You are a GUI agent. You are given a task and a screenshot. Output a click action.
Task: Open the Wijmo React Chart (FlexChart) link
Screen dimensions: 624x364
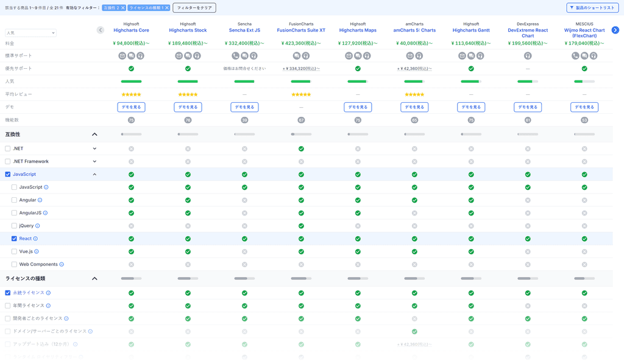(x=584, y=33)
